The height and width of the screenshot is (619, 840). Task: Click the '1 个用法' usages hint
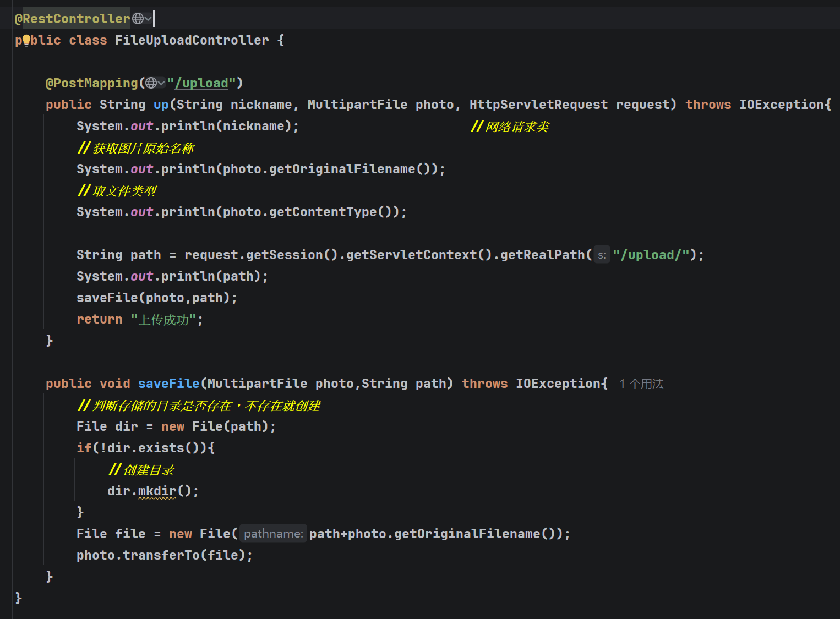tap(641, 384)
